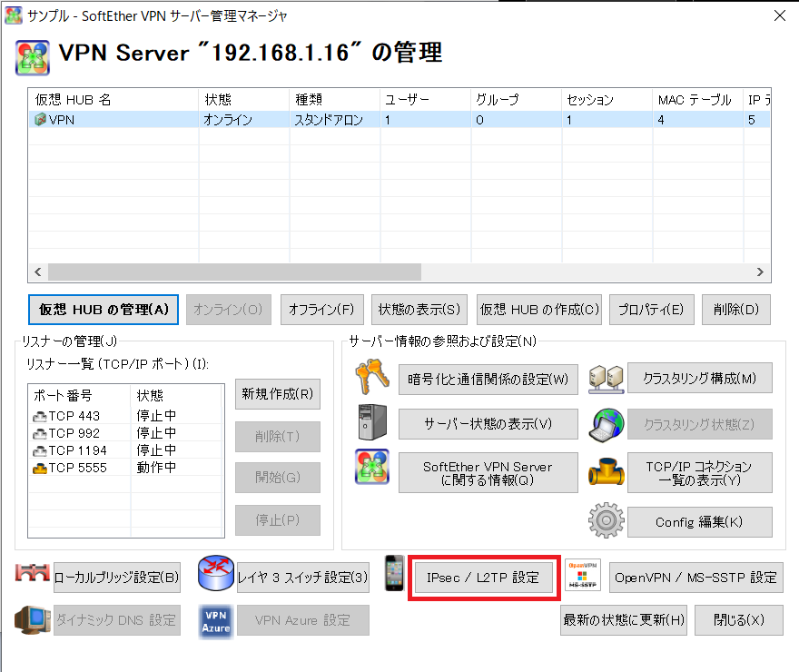Click クラスタリング状態(Z) button
799x672 pixels.
click(700, 424)
